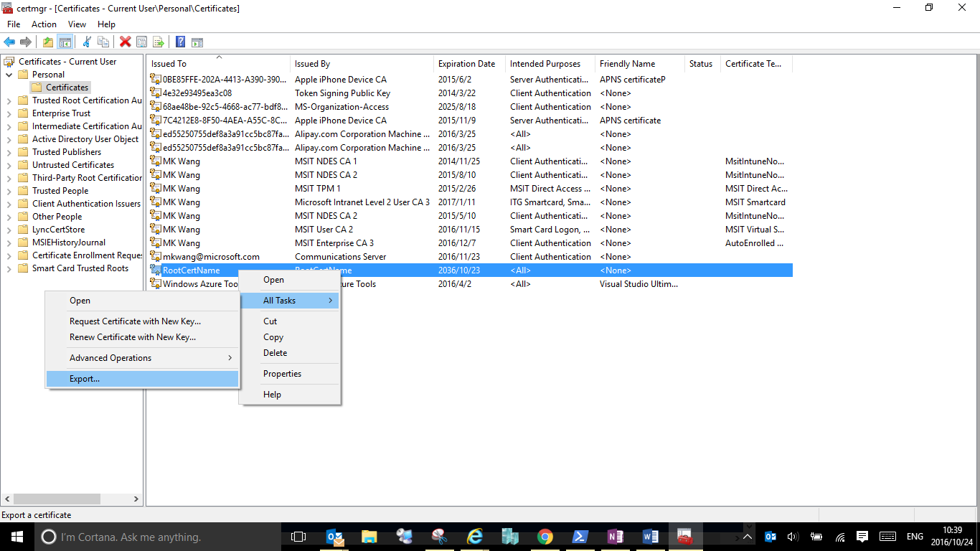Select Properties in the context menu
Screen dimensions: 980x551
pyautogui.click(x=282, y=374)
